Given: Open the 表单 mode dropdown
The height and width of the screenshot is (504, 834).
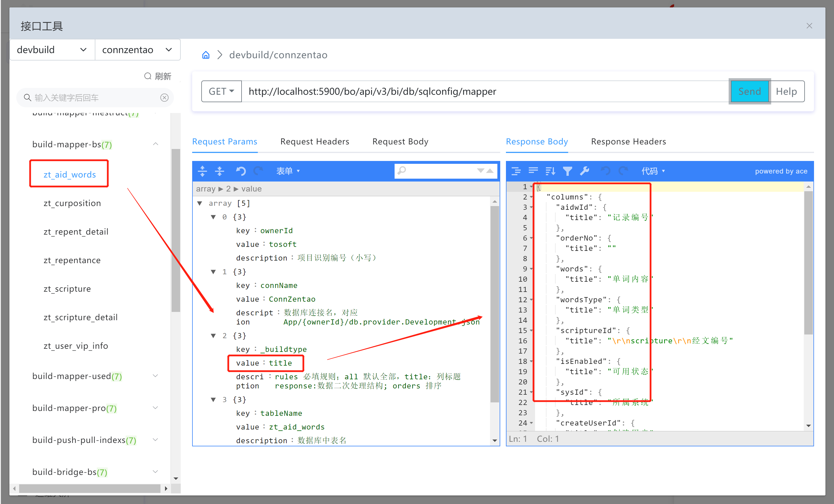Looking at the screenshot, I should tap(288, 171).
